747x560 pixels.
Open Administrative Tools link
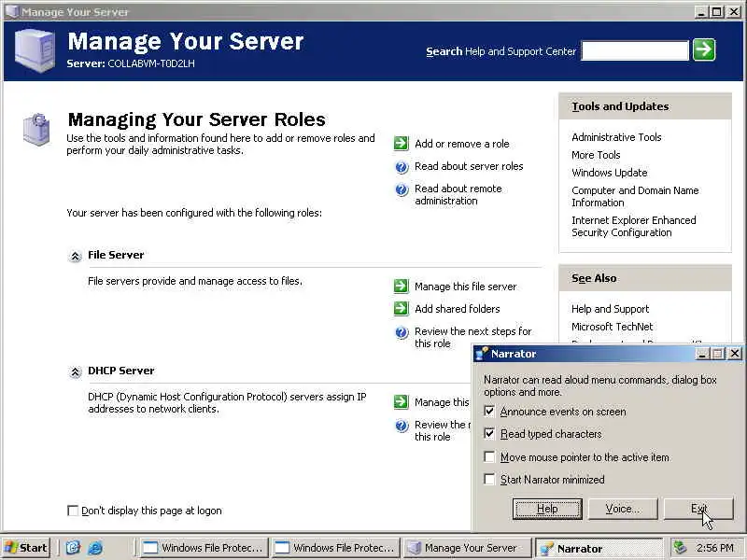[x=616, y=137]
